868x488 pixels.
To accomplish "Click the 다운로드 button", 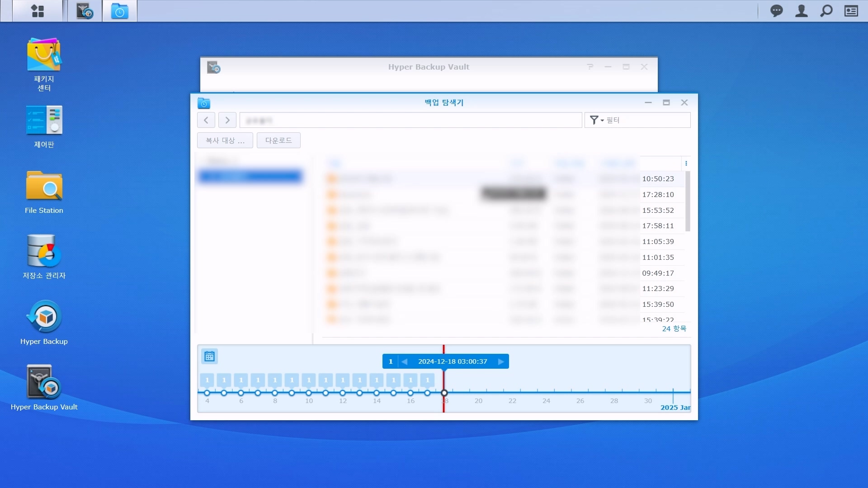I will 278,141.
